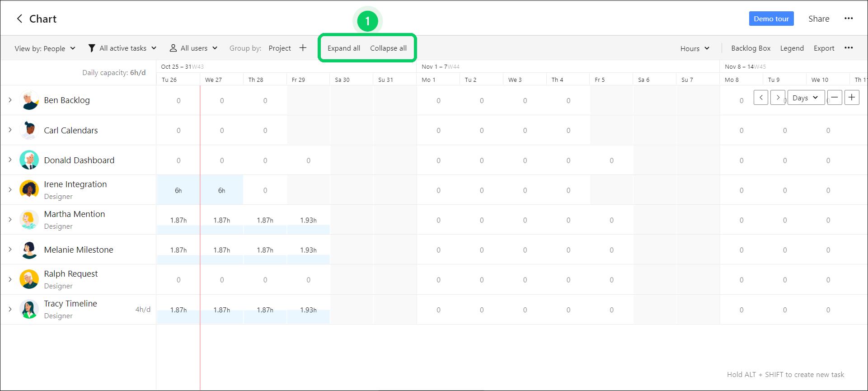
Task: Click the Donald Dashboard name
Action: pyautogui.click(x=79, y=160)
